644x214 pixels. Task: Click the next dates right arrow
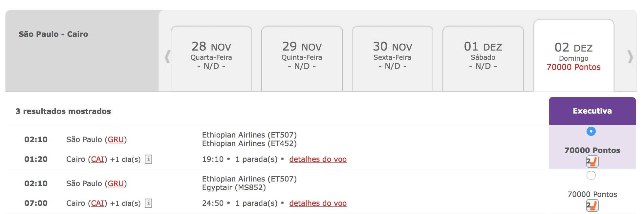coord(630,56)
